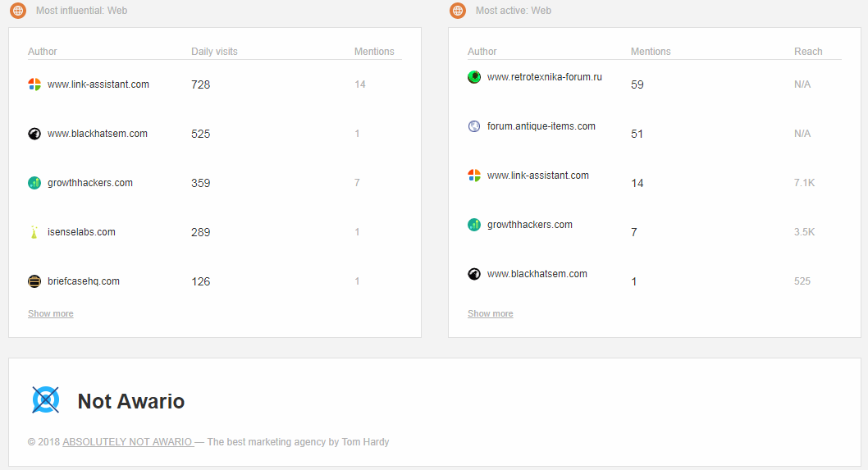Open briefcasehq.com author link
This screenshot has height=470, width=868.
(84, 281)
